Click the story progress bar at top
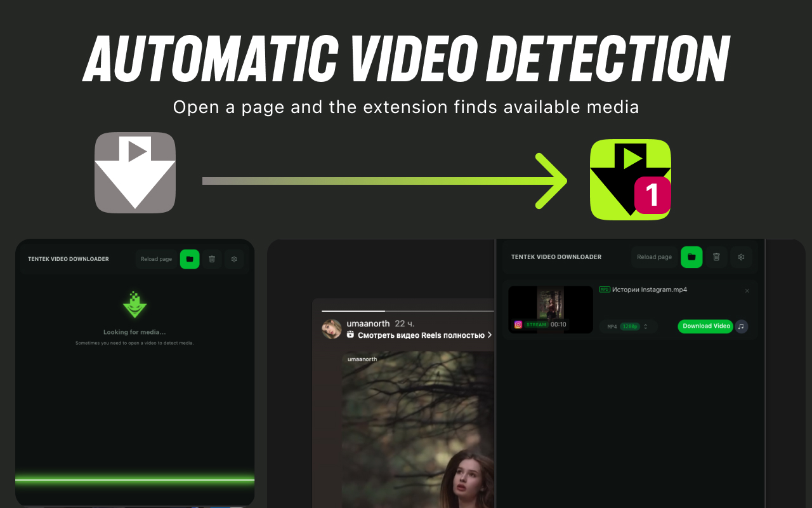 click(x=407, y=311)
